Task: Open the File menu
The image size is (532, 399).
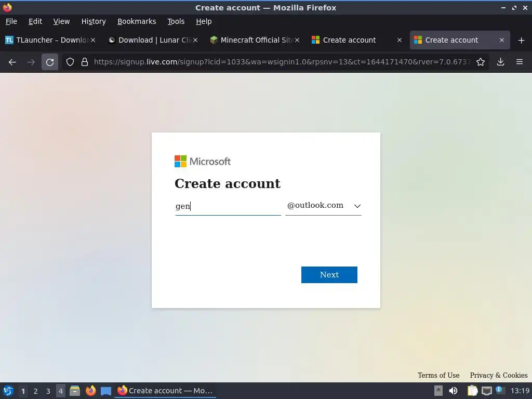Action: pyautogui.click(x=11, y=21)
